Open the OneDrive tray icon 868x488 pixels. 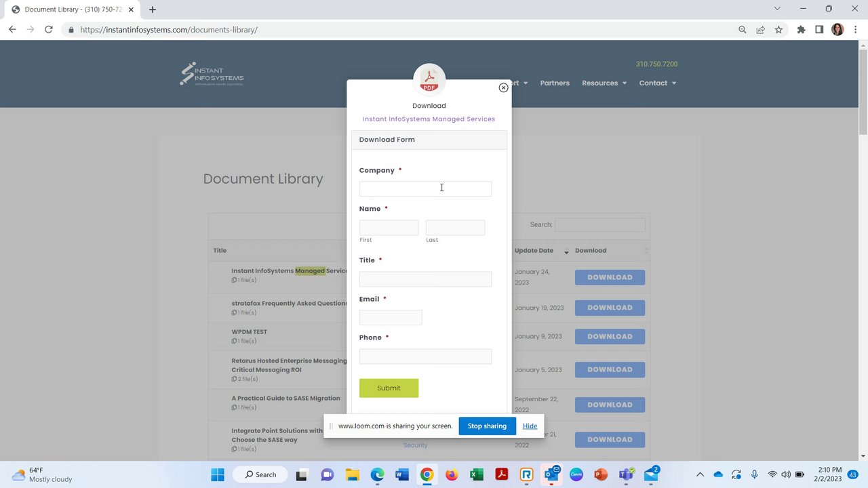[718, 474]
